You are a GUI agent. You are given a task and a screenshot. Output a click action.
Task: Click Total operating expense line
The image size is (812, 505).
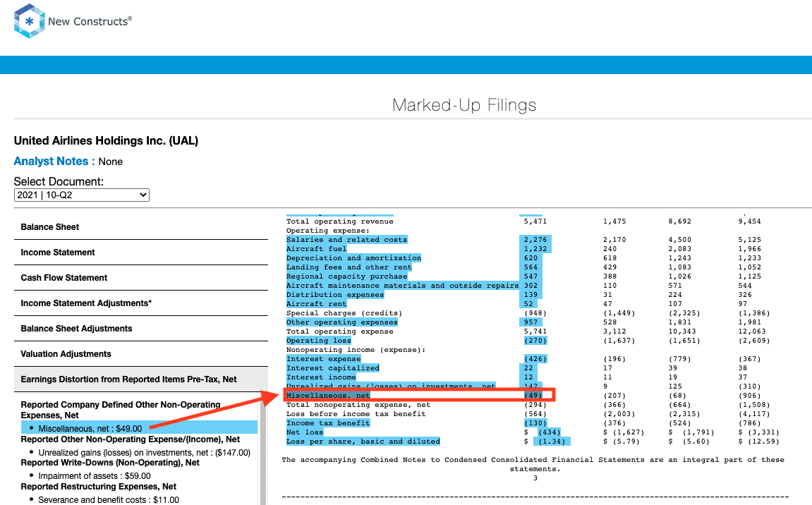(340, 331)
